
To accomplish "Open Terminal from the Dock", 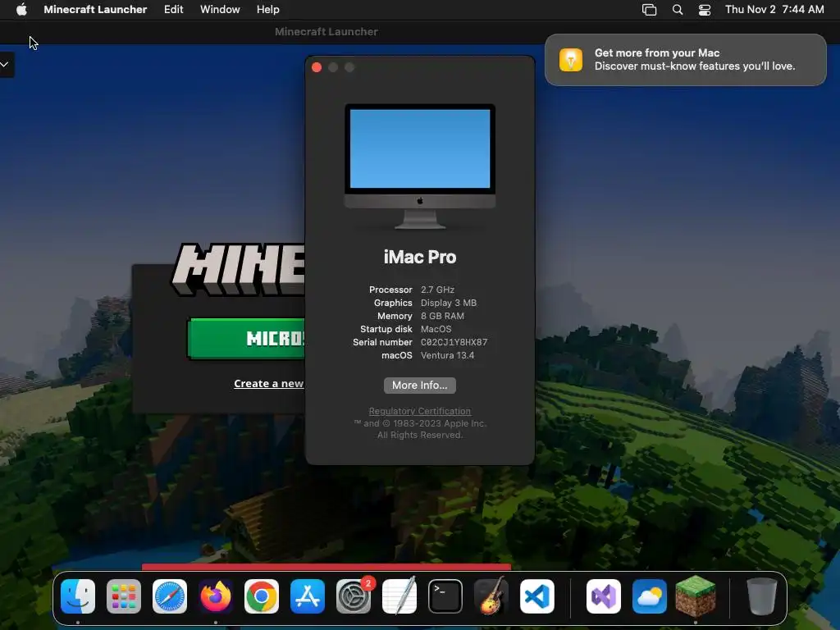I will [445, 596].
